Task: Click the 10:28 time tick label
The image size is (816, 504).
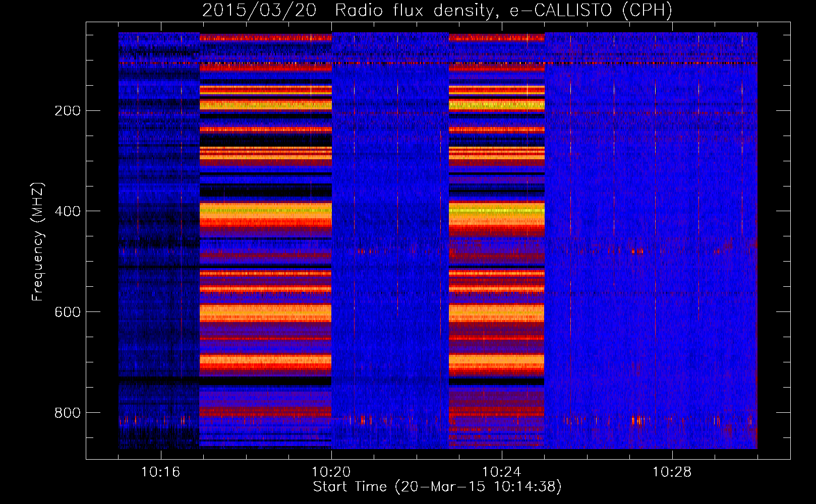Action: pos(672,472)
